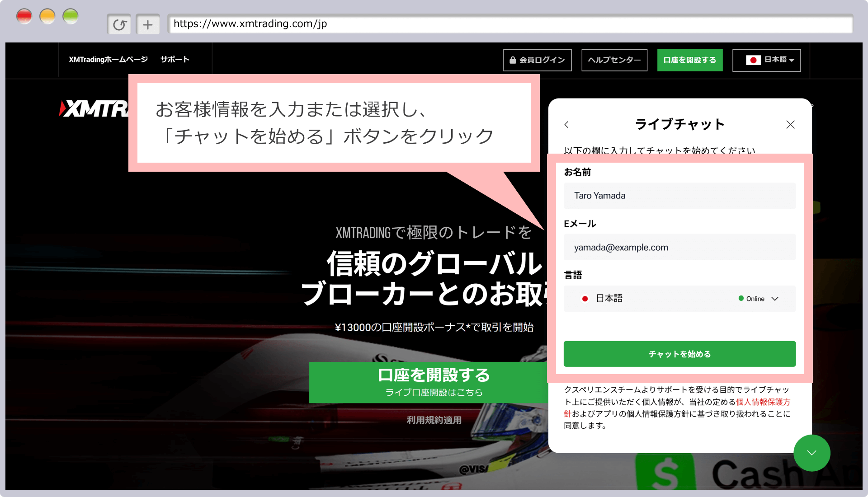Close the ライブチャット panel

click(x=790, y=124)
